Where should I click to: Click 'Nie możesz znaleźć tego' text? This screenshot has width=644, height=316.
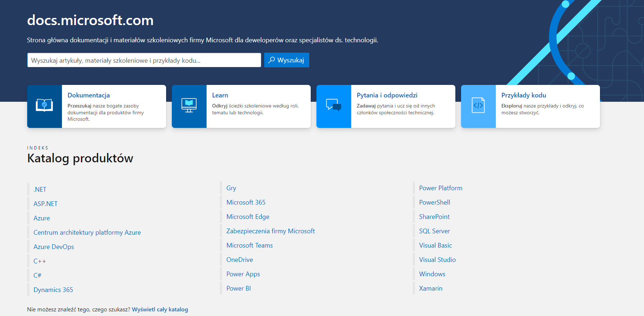click(x=79, y=310)
